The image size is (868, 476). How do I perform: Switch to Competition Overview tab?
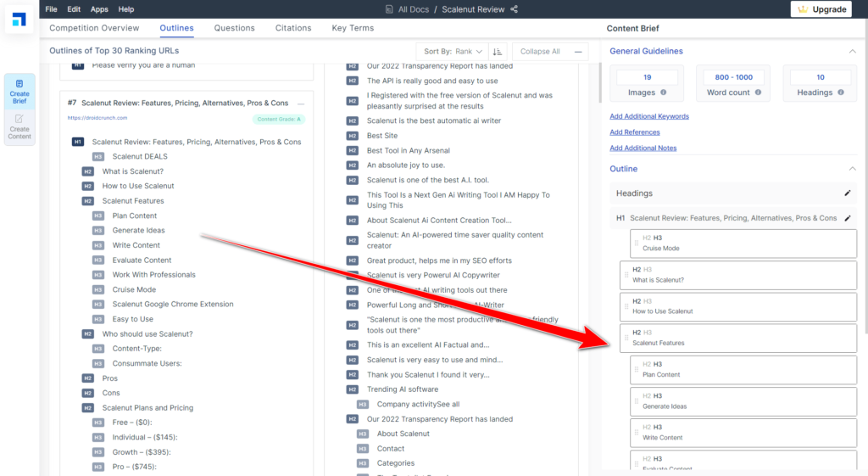coord(94,28)
